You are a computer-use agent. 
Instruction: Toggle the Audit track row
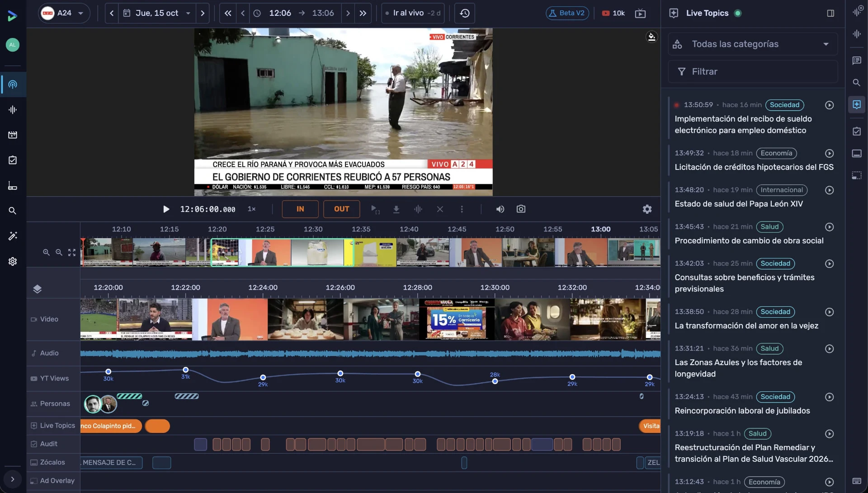(x=53, y=444)
